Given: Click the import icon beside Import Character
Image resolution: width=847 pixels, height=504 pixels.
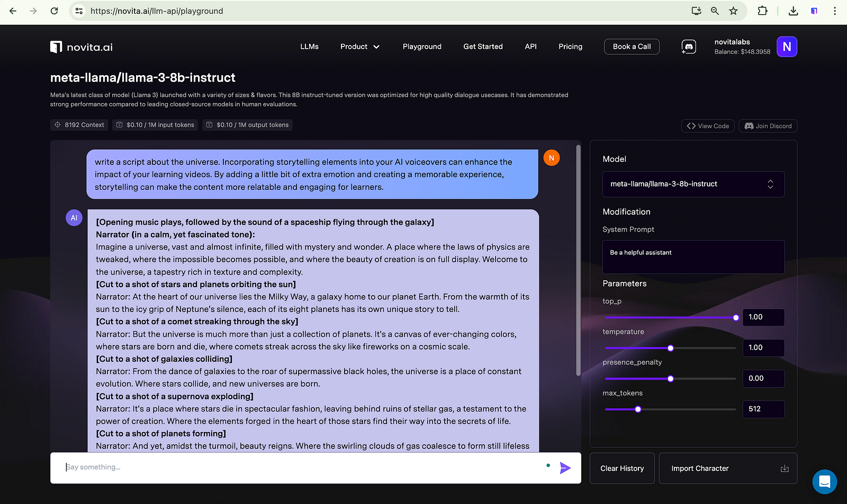Looking at the screenshot, I should coord(785,469).
